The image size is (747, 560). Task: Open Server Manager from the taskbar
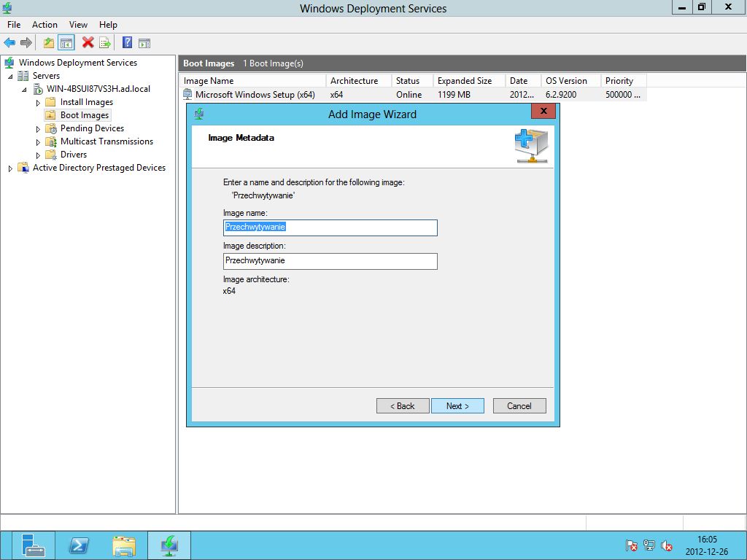(33, 545)
